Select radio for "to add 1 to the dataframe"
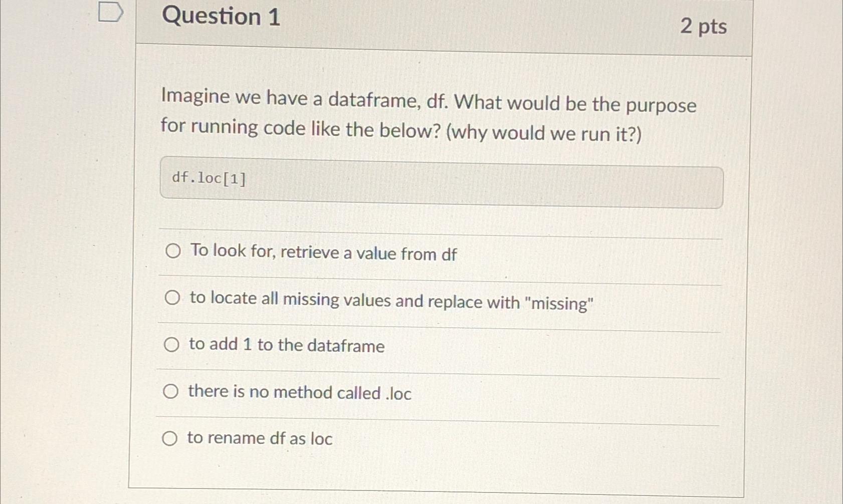Screen dimensions: 843x504 [x=172, y=344]
